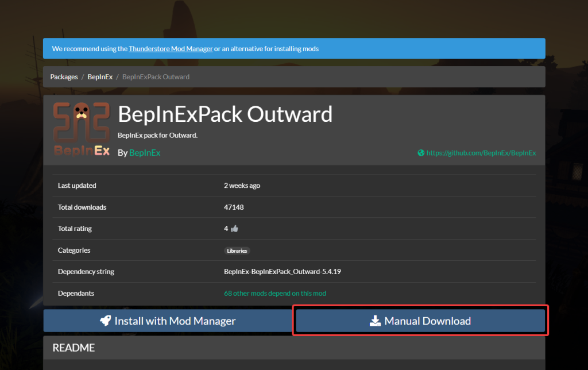Click the download arrow icon

[375, 321]
